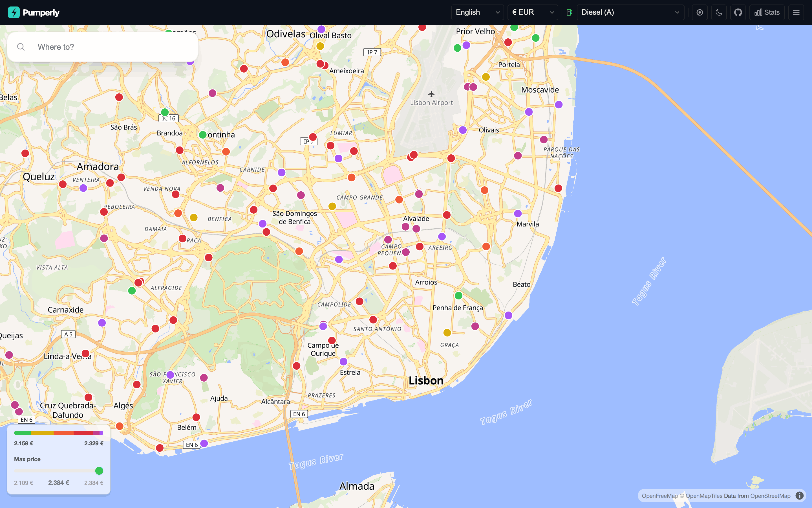Screen dimensions: 812x508
Task: Open the hamburger menu
Action: 796,12
